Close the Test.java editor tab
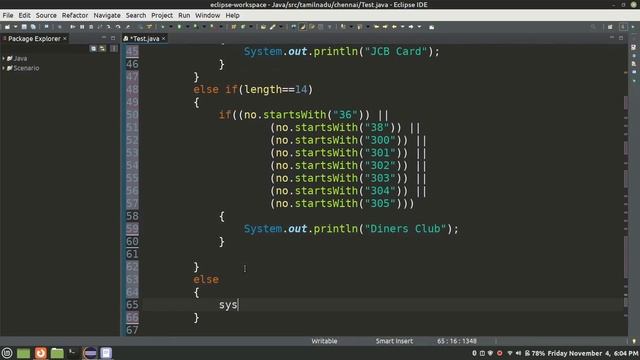The image size is (640, 360). [x=164, y=38]
